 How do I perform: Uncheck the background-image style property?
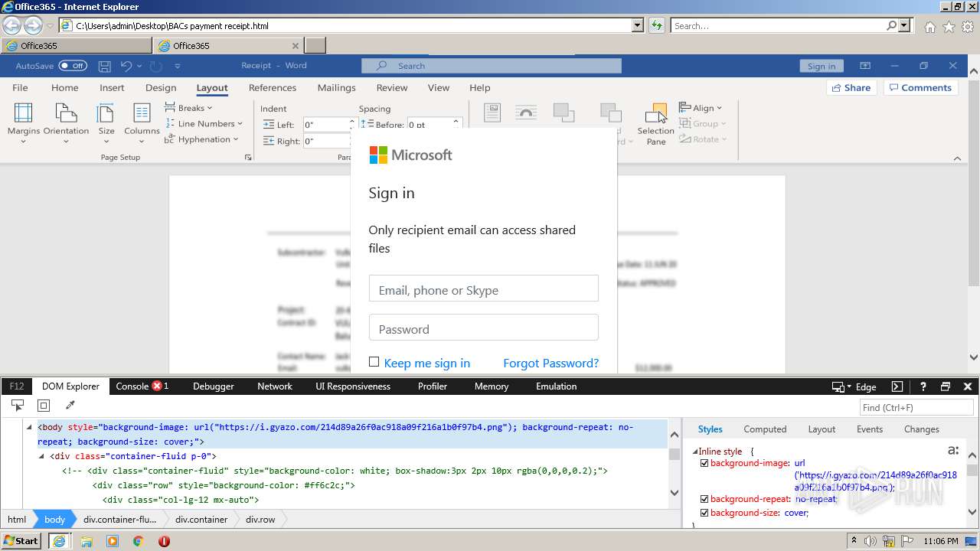tap(704, 463)
